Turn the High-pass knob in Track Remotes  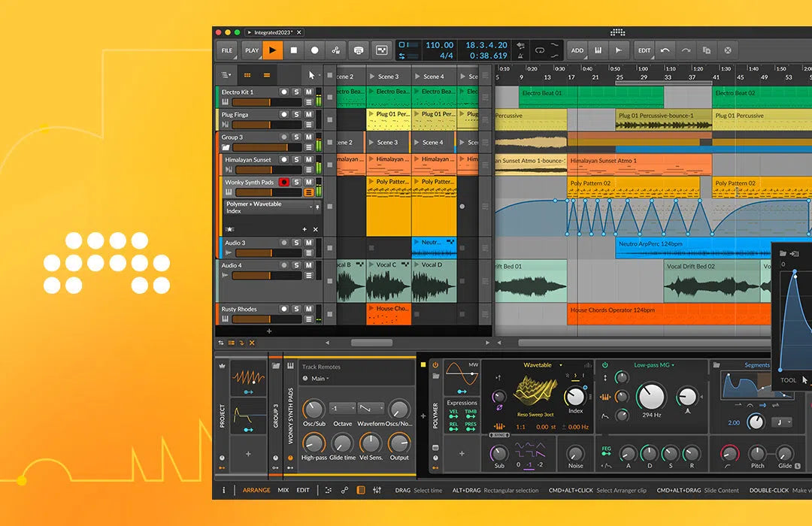(x=315, y=442)
